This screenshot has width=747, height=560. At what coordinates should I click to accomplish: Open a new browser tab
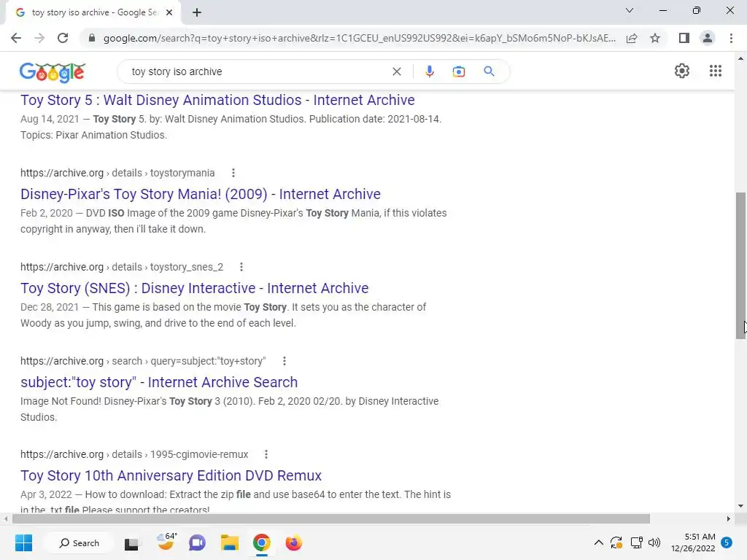197,12
